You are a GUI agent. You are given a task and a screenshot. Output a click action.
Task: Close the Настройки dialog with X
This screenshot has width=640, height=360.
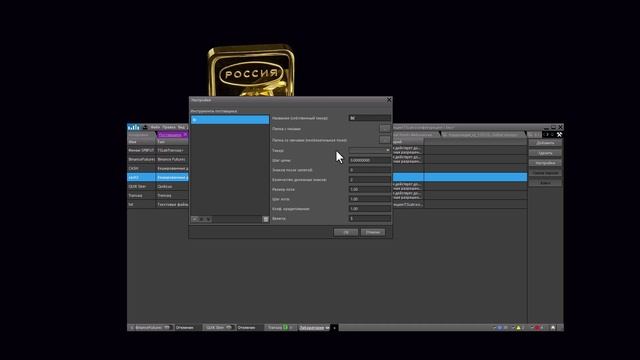pos(389,100)
